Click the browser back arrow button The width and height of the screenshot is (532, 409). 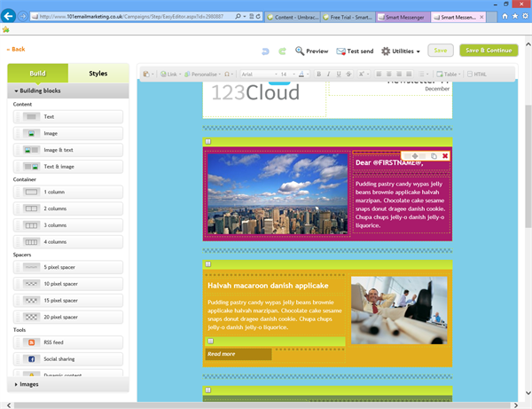(8, 16)
